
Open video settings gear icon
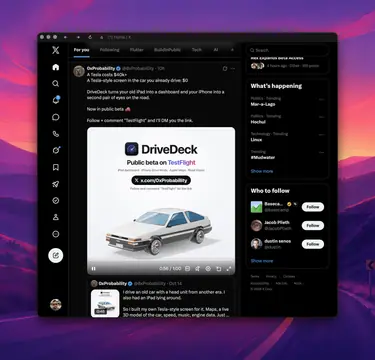(208, 268)
